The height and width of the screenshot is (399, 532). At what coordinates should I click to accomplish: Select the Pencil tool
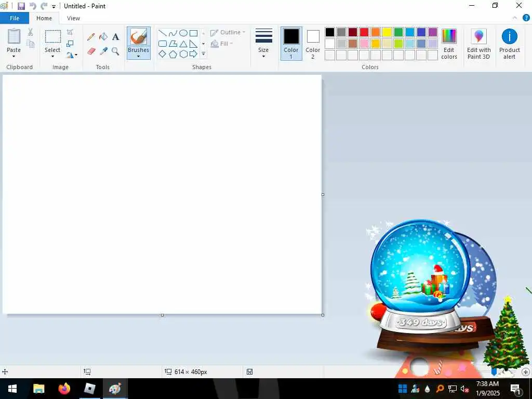91,37
